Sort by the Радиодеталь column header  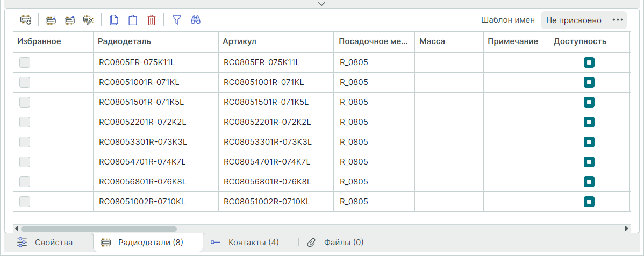click(156, 41)
